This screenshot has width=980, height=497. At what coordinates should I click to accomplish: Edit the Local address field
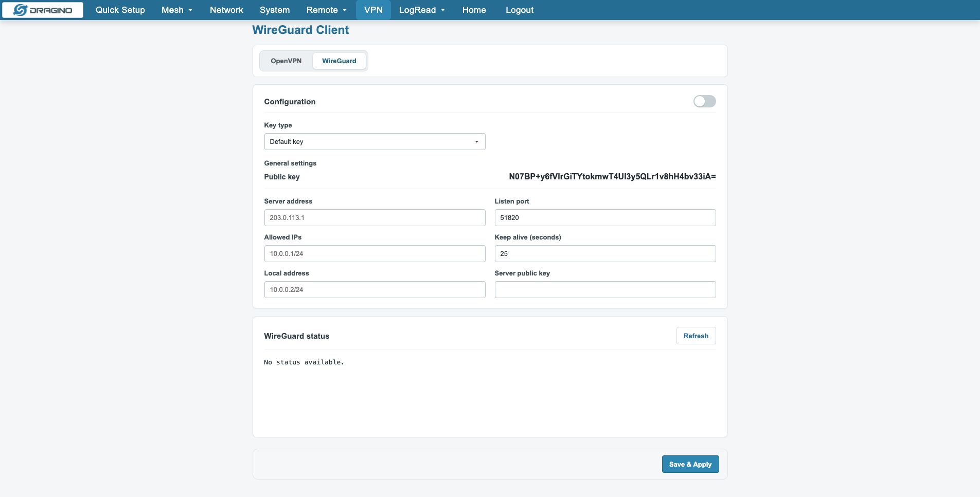(x=375, y=289)
